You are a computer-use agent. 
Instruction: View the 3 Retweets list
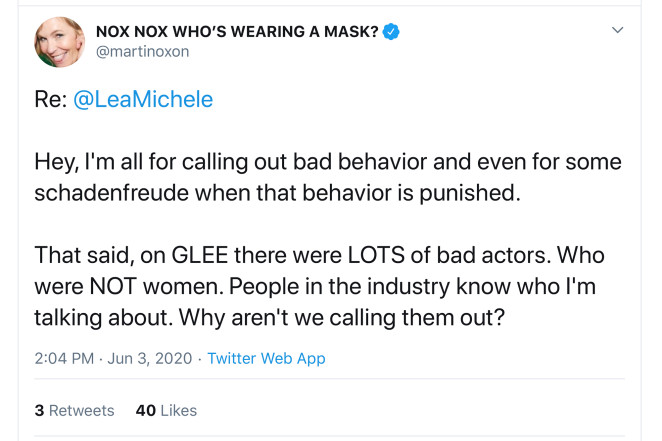point(74,410)
